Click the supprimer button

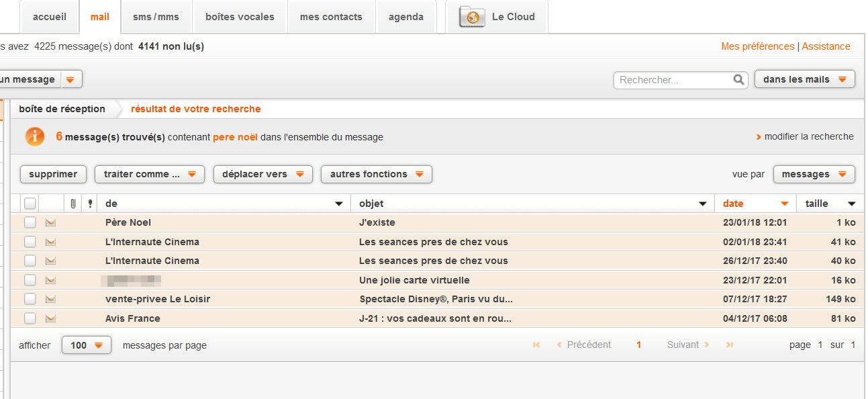point(54,174)
